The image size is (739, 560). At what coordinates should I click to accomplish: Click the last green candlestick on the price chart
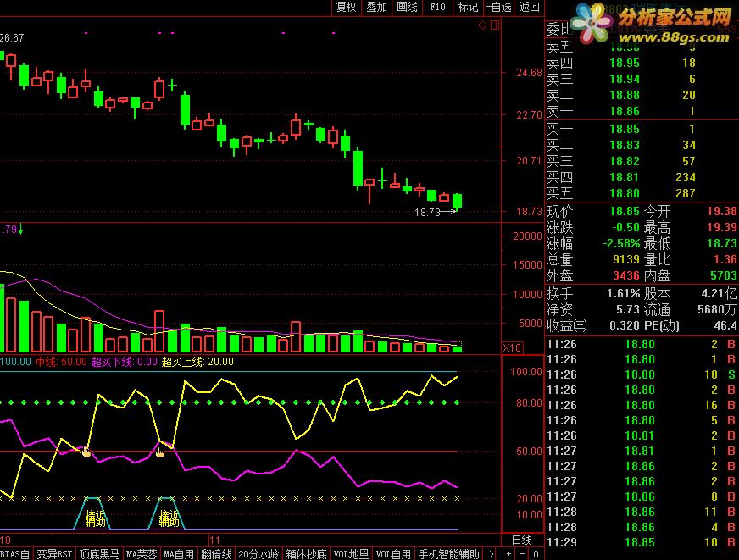[x=457, y=201]
